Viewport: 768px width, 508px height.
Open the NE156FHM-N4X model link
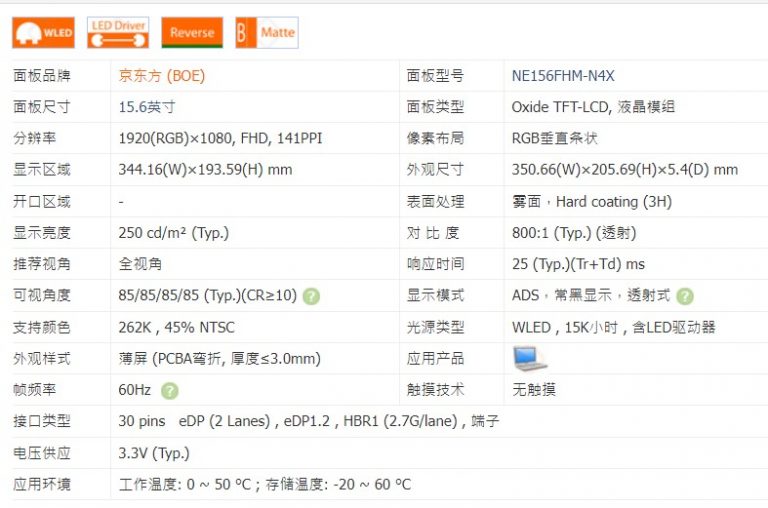point(563,76)
